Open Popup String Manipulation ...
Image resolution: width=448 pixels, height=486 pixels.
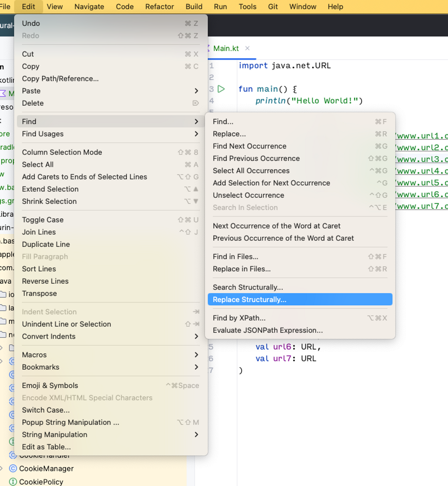pyautogui.click(x=111, y=422)
